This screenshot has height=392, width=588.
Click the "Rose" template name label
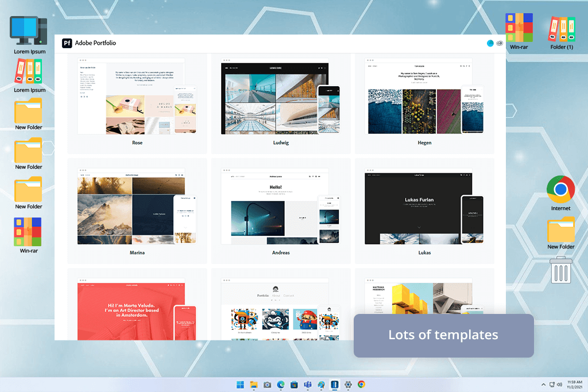pos(137,143)
